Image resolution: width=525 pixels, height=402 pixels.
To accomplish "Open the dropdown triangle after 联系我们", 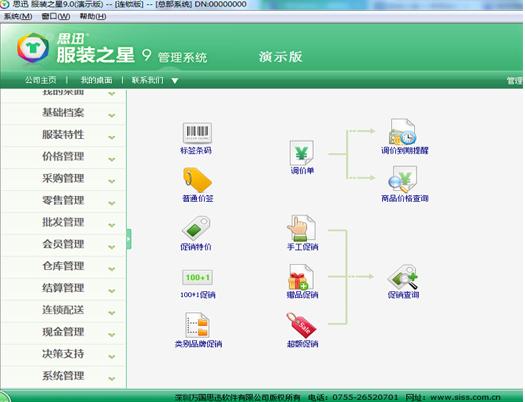I will click(x=175, y=81).
